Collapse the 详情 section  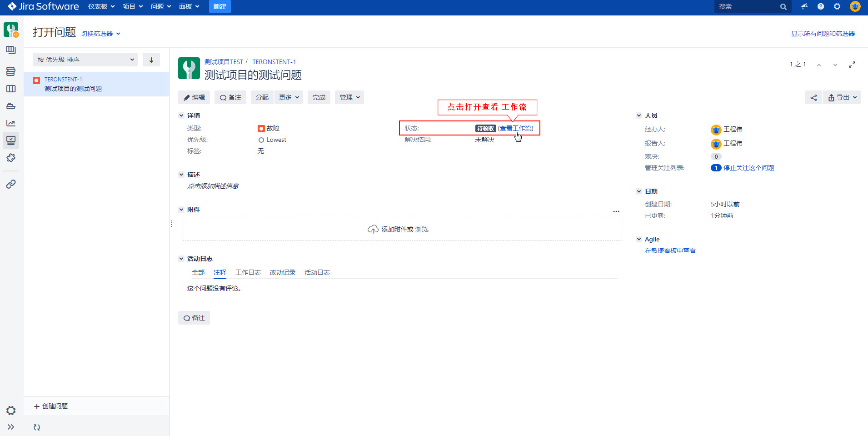tap(182, 115)
